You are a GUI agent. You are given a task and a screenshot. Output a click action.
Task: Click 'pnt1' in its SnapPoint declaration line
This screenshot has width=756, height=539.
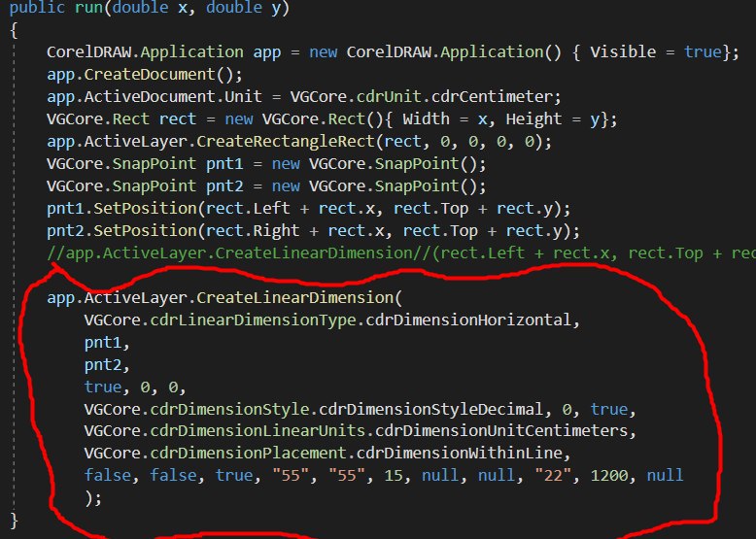224,163
